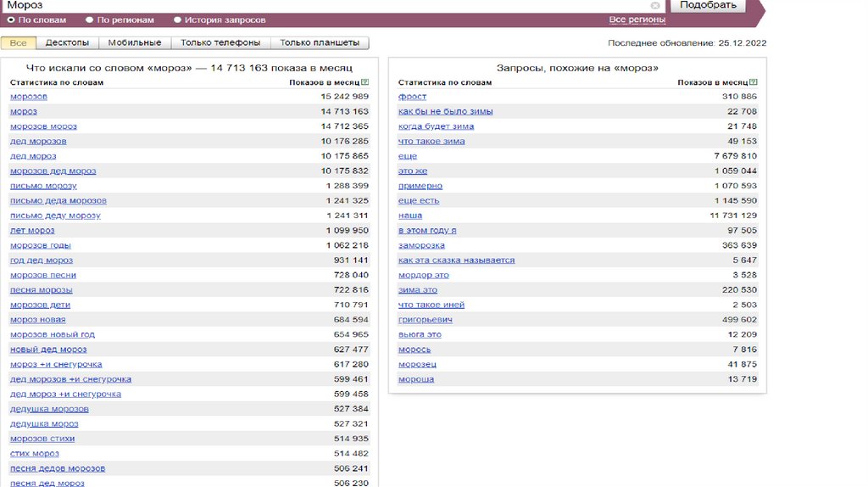Open the 'письмо деду морозу' keyword link
Viewport: 868px width, 487px height.
click(55, 216)
